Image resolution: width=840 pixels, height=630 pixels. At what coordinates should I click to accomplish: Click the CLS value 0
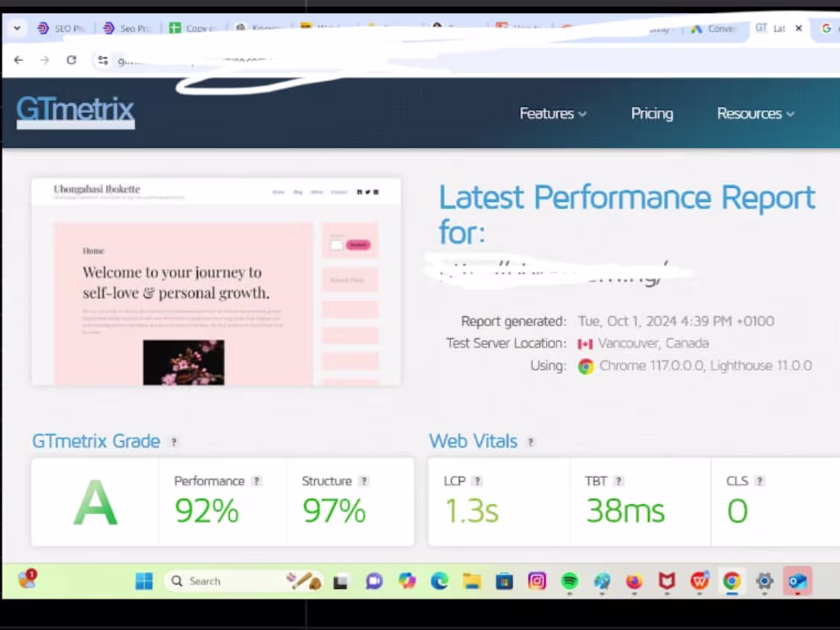point(737,511)
